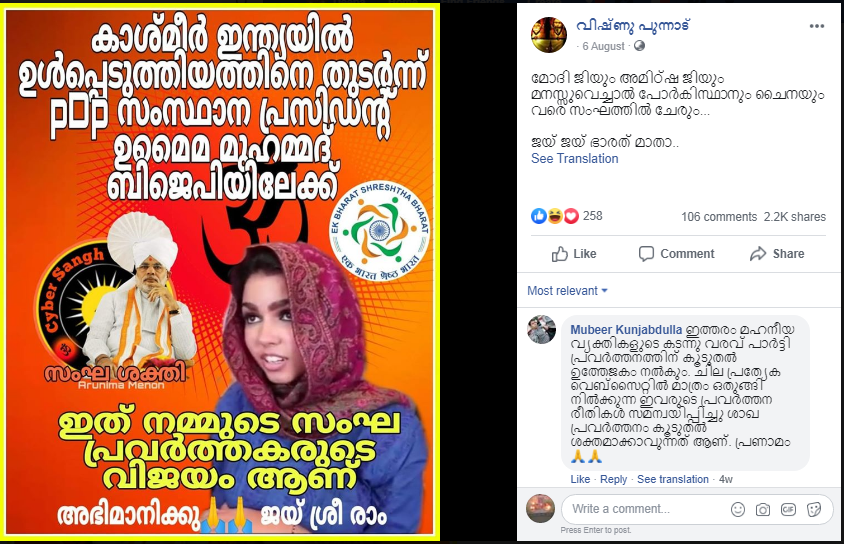Open emoji picker in the comment box

tap(737, 509)
